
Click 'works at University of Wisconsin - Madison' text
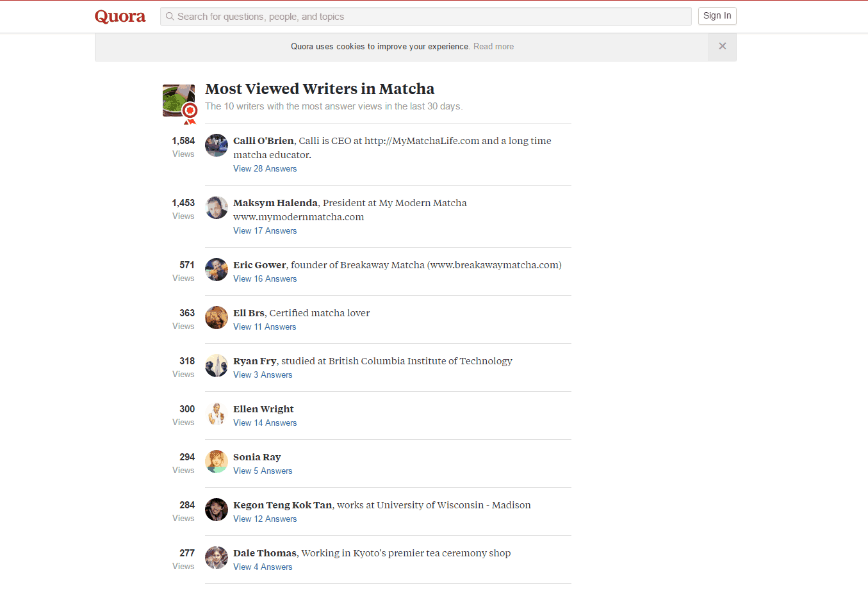(x=434, y=505)
